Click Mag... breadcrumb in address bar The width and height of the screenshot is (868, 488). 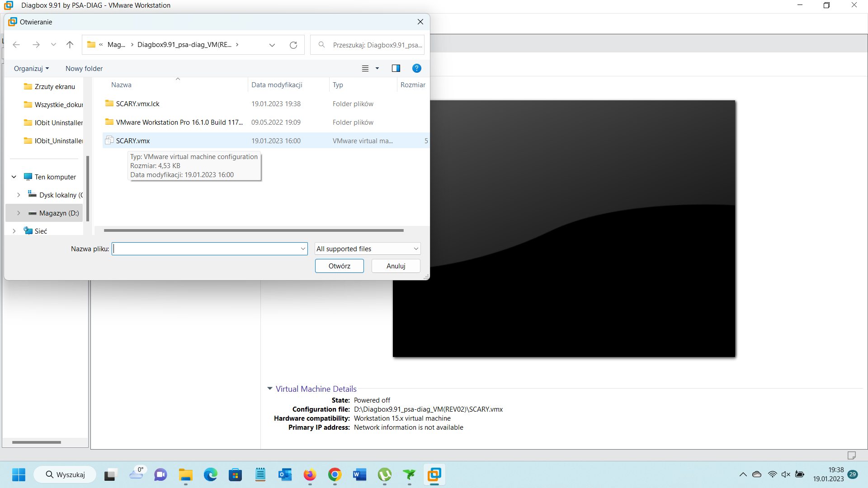click(116, 45)
